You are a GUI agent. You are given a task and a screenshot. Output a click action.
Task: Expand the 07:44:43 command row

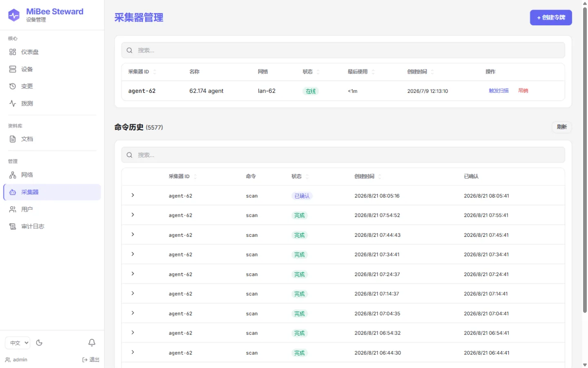[x=133, y=235]
